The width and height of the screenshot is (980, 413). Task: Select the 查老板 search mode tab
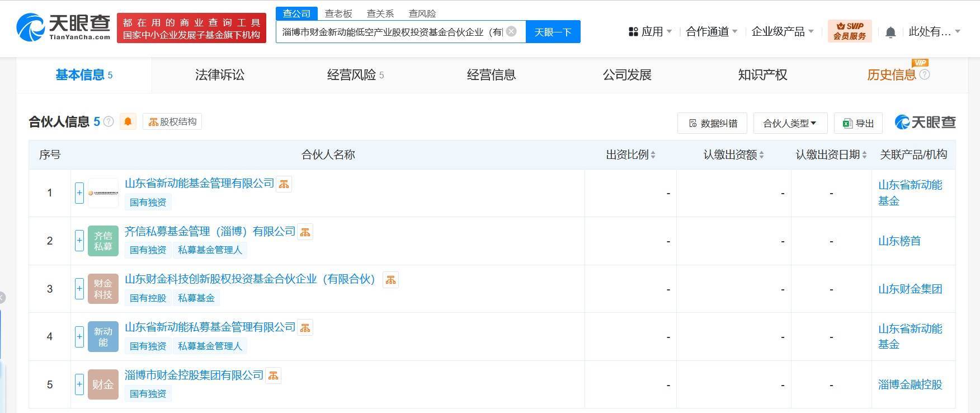pyautogui.click(x=338, y=13)
